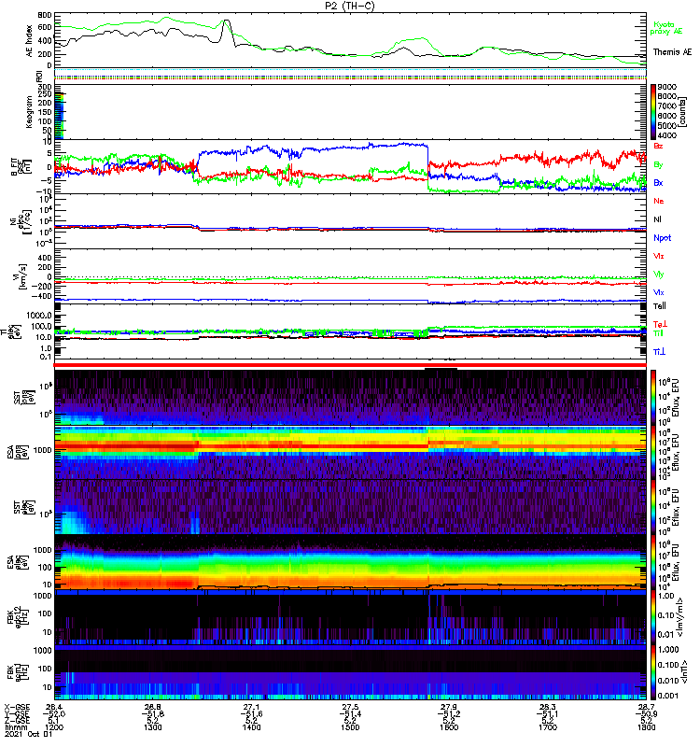Image resolution: width=700 pixels, height=747 pixels.
Task: Click the B_FIT panel axis label
Action: tap(20, 167)
